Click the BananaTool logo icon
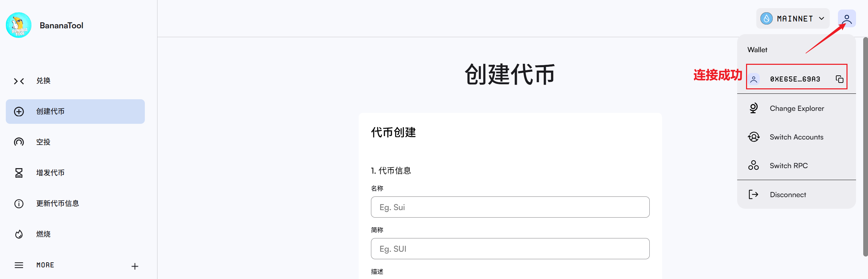 (19, 25)
